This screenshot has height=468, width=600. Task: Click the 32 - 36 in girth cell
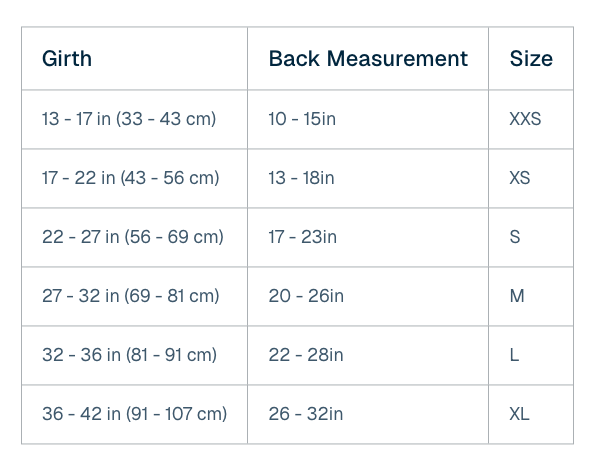click(134, 355)
